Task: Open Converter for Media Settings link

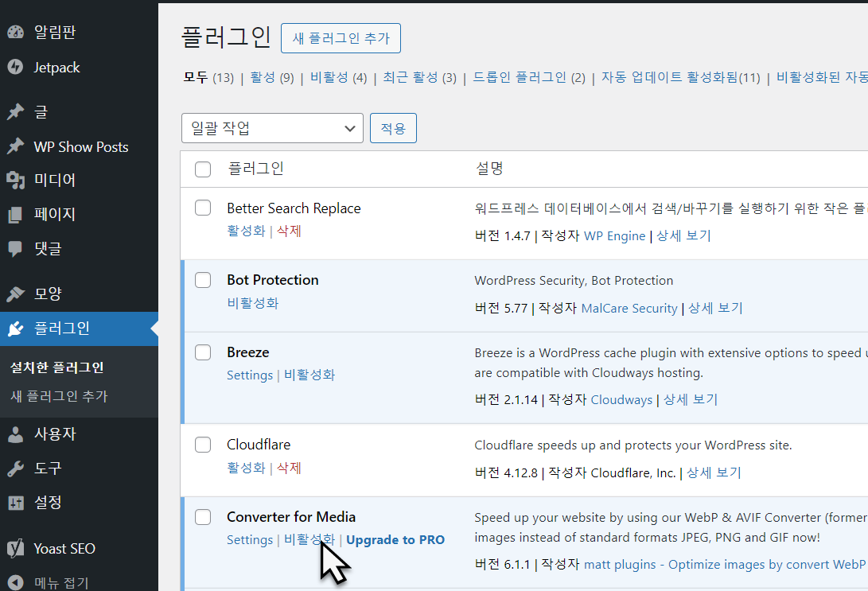Action: click(250, 539)
